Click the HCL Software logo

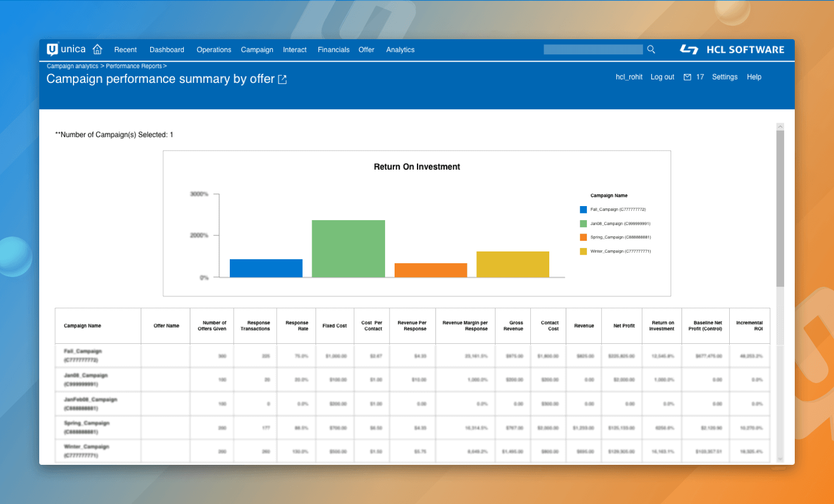pos(732,49)
